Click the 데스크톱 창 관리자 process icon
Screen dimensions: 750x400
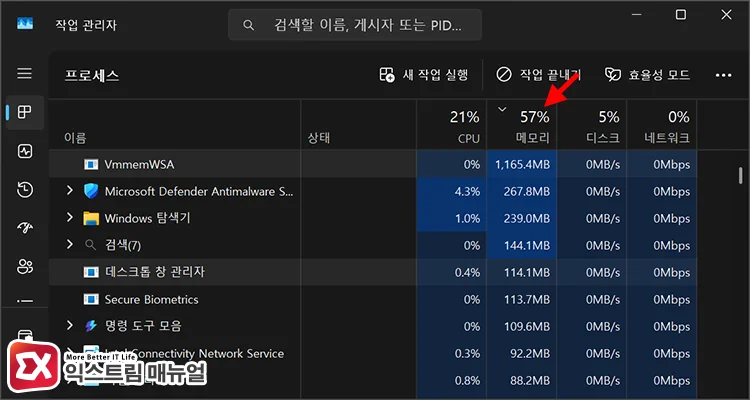click(91, 272)
